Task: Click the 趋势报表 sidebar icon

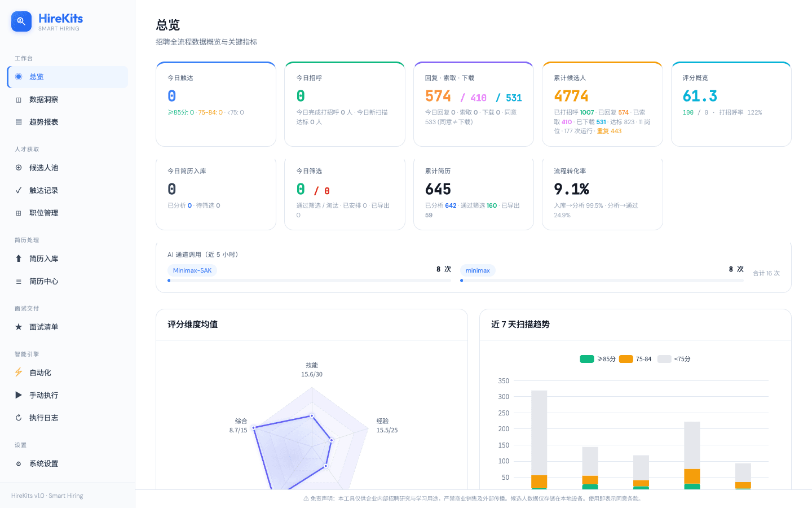Action: (19, 122)
